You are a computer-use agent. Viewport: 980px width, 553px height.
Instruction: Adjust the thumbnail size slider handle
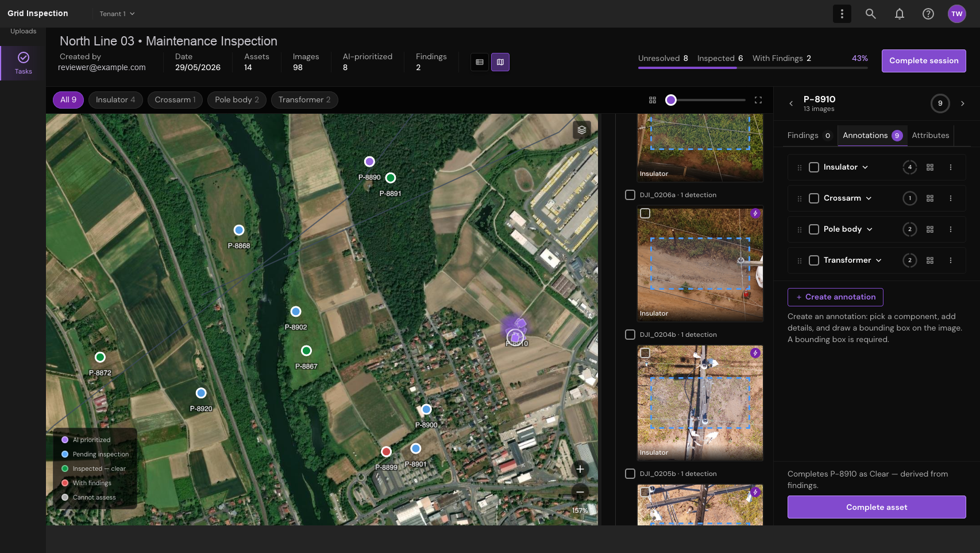click(670, 100)
